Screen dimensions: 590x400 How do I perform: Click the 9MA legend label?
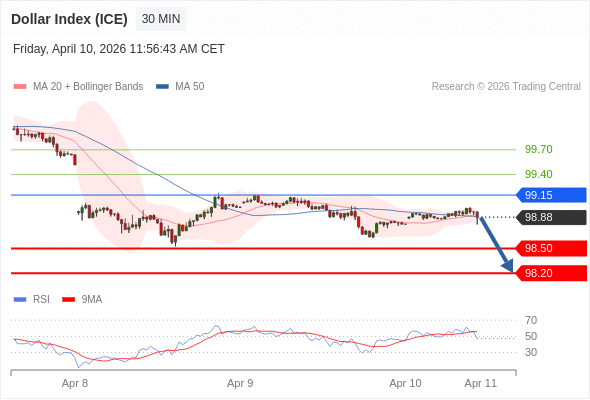coord(92,300)
